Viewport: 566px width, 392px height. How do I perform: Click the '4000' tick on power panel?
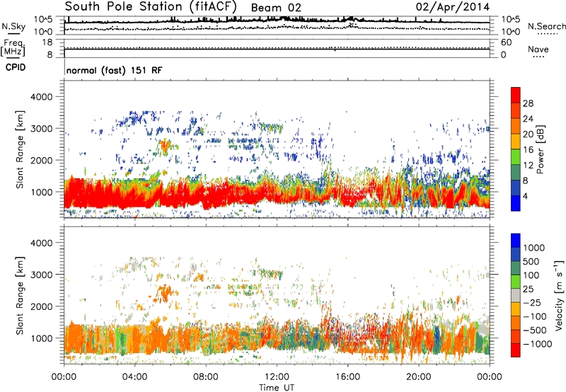coord(41,97)
